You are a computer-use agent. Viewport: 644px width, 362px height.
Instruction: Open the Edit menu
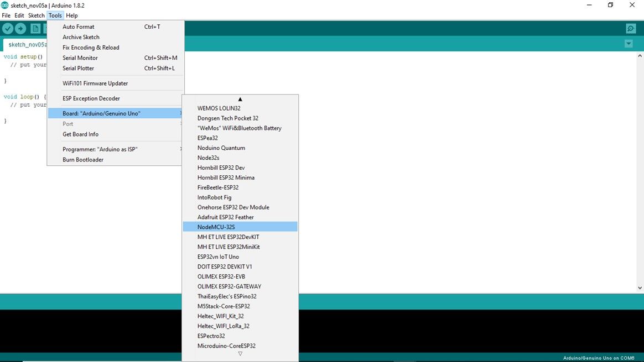click(x=19, y=15)
